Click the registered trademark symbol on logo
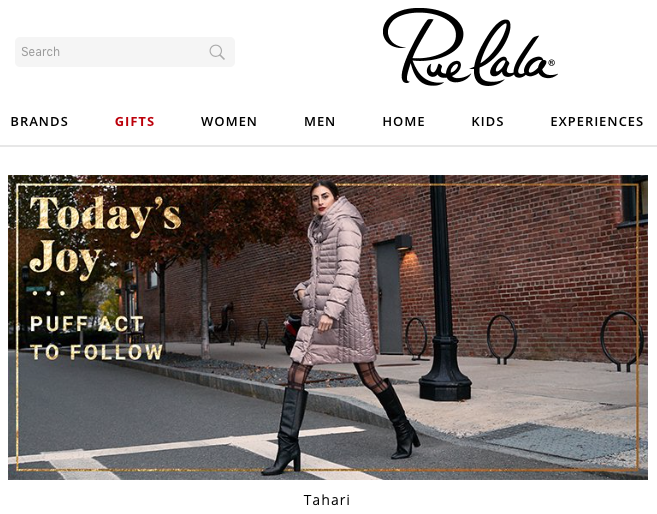The image size is (657, 514). pos(551,63)
